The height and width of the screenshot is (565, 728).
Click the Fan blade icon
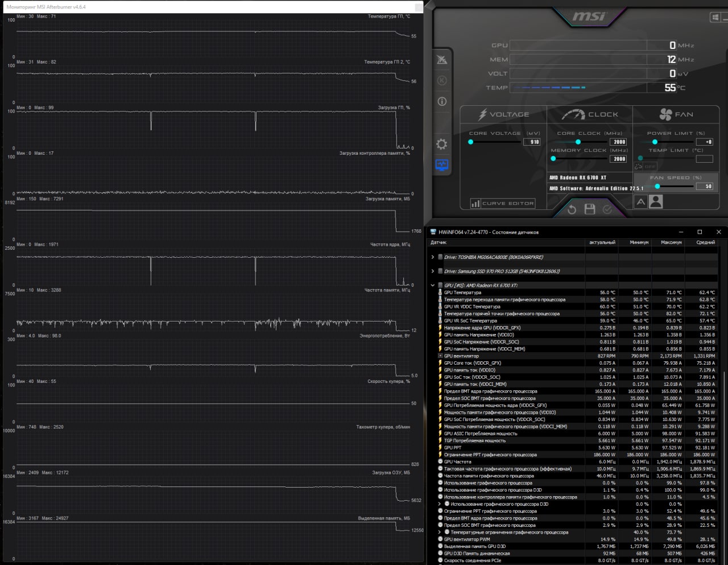point(665,114)
